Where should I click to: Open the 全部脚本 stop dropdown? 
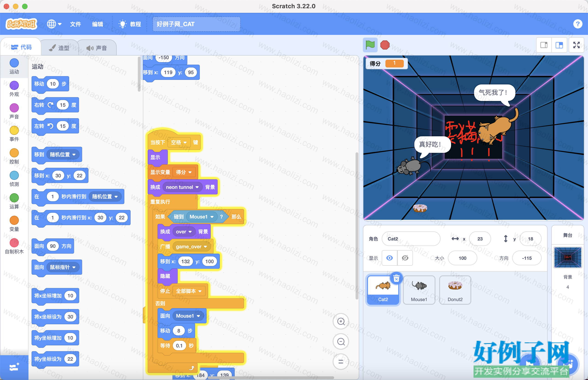(189, 291)
